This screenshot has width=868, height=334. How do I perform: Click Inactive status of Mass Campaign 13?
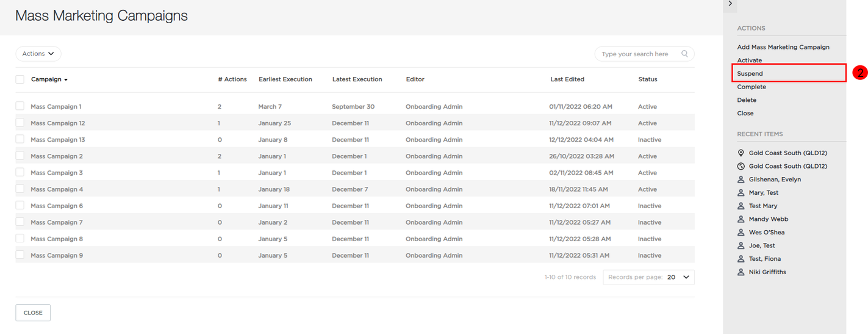coord(650,140)
